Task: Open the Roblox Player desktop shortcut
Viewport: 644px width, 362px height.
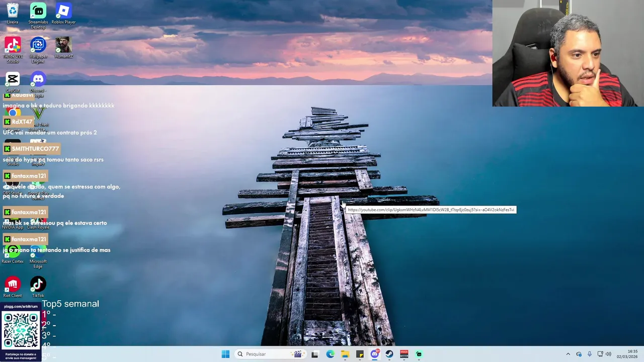Action: point(63,14)
